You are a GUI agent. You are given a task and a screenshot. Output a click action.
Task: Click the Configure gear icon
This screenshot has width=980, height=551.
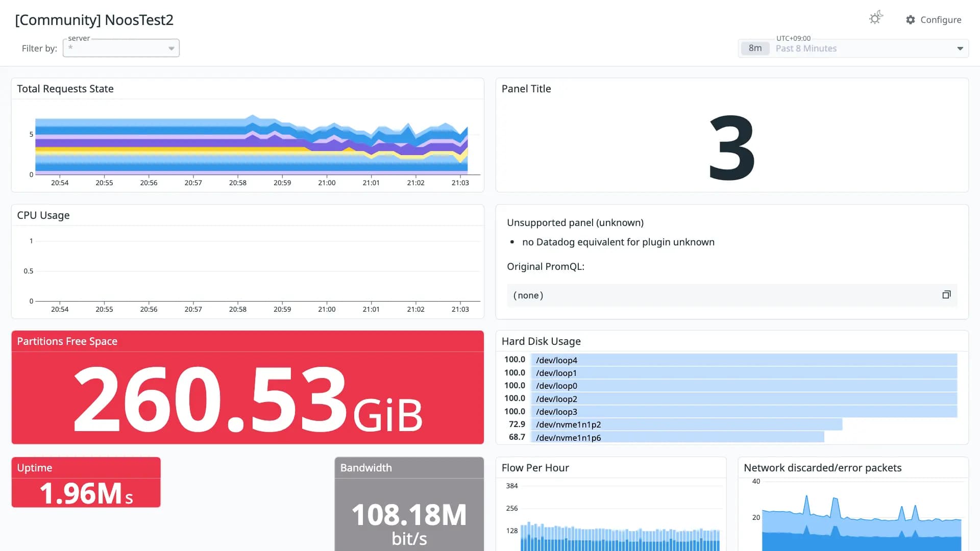tap(911, 20)
